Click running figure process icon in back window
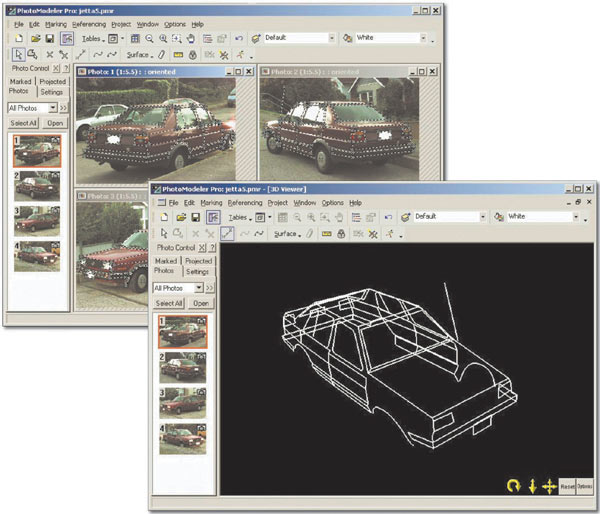 point(240,55)
